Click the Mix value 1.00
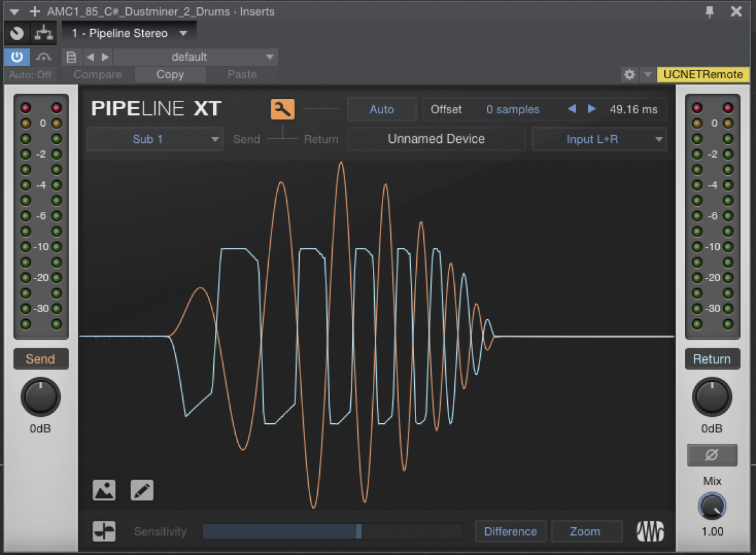 (x=712, y=531)
